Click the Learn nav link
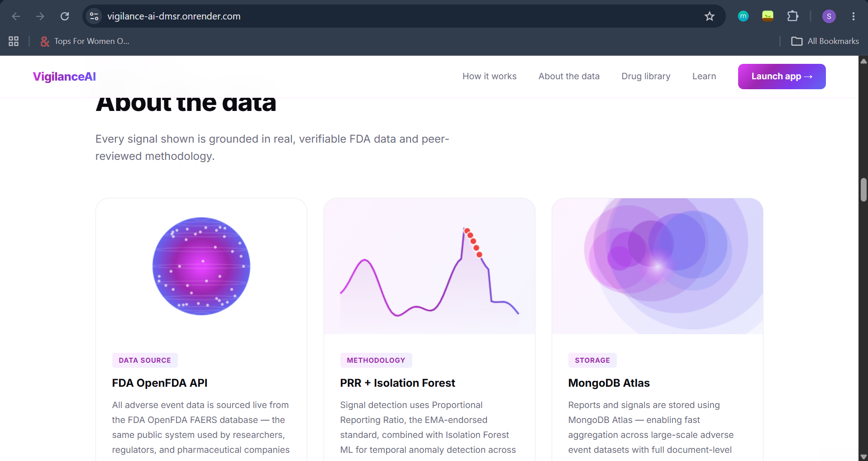The width and height of the screenshot is (868, 461). [x=704, y=77]
